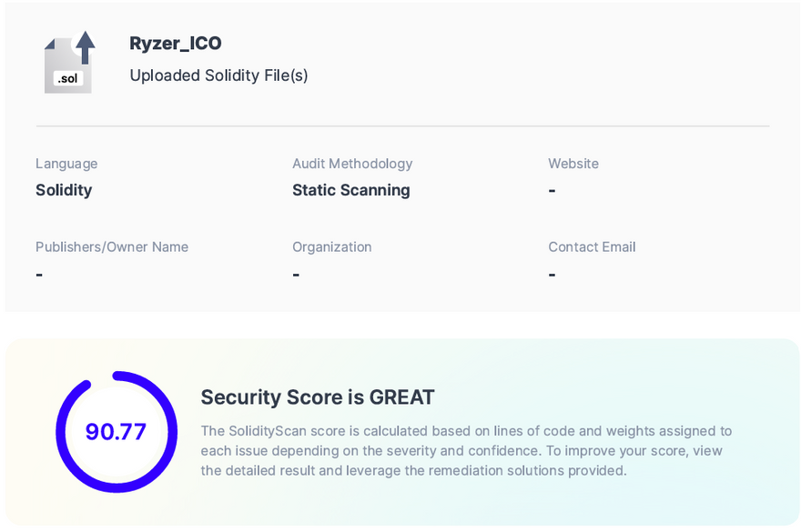Click the Language label

click(66, 164)
